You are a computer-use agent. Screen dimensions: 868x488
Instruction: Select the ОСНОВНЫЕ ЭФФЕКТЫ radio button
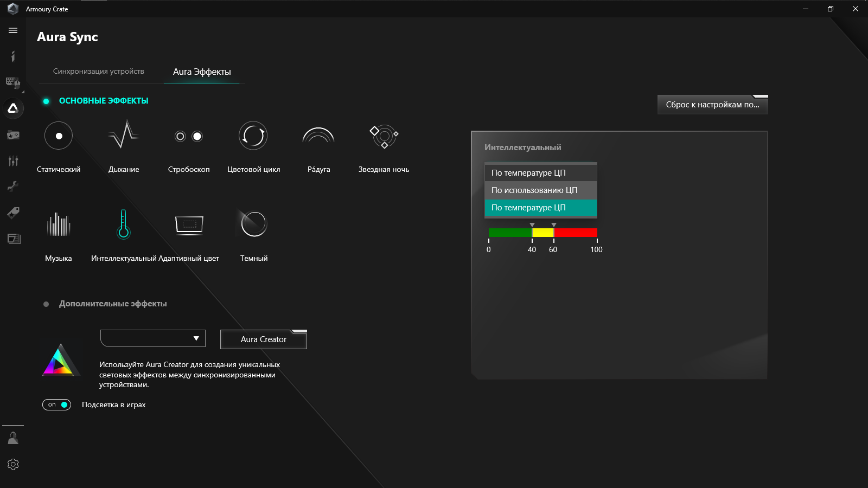pyautogui.click(x=46, y=101)
